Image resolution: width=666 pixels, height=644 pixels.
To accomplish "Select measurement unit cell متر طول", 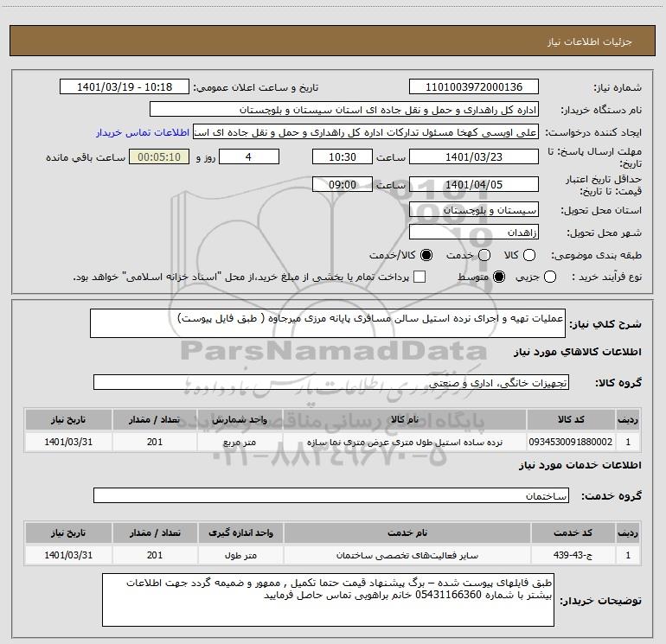I will pos(240,555).
